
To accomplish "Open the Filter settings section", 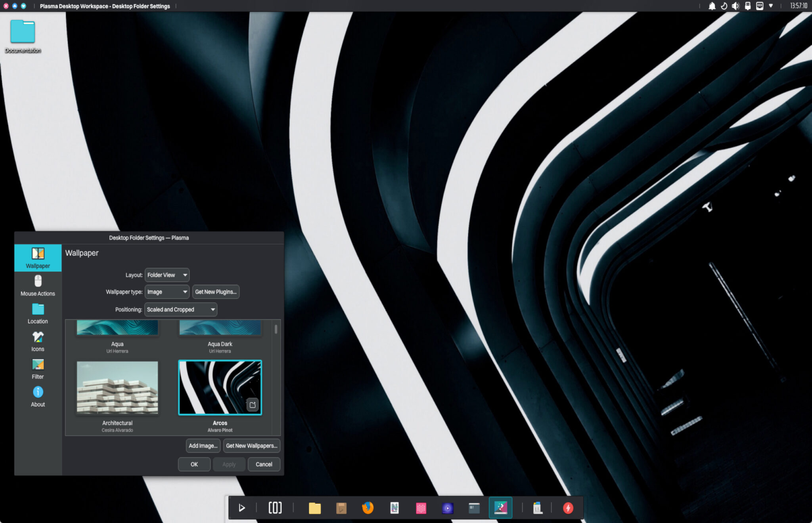I will [38, 368].
